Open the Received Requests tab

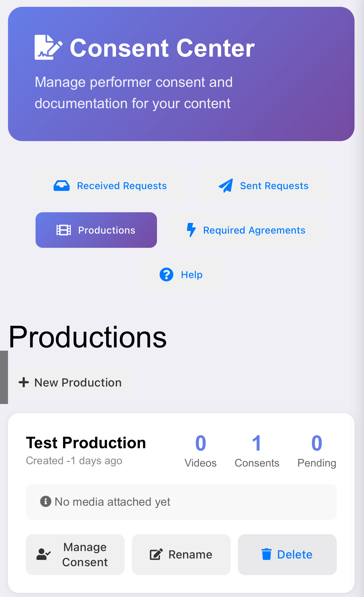[x=110, y=186]
